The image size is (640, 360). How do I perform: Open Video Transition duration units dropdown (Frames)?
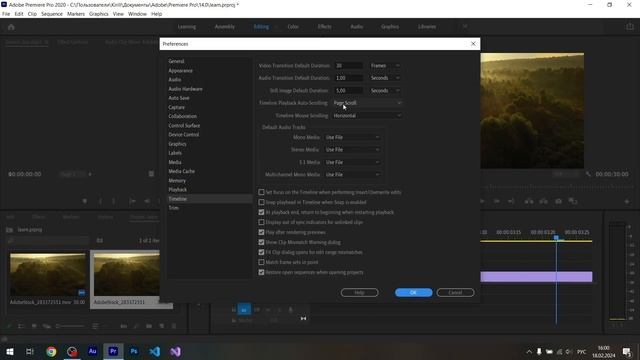click(385, 65)
